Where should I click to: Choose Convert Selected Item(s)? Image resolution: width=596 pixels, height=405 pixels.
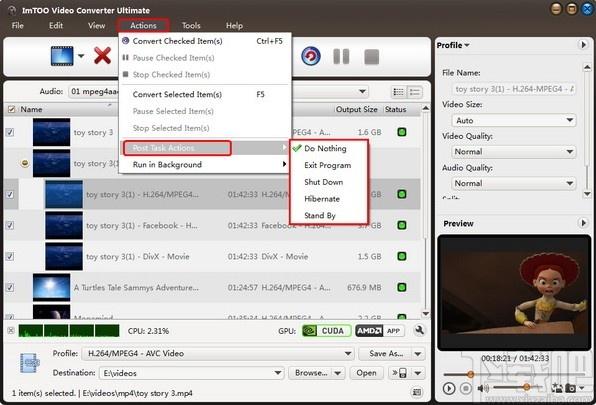pos(205,94)
